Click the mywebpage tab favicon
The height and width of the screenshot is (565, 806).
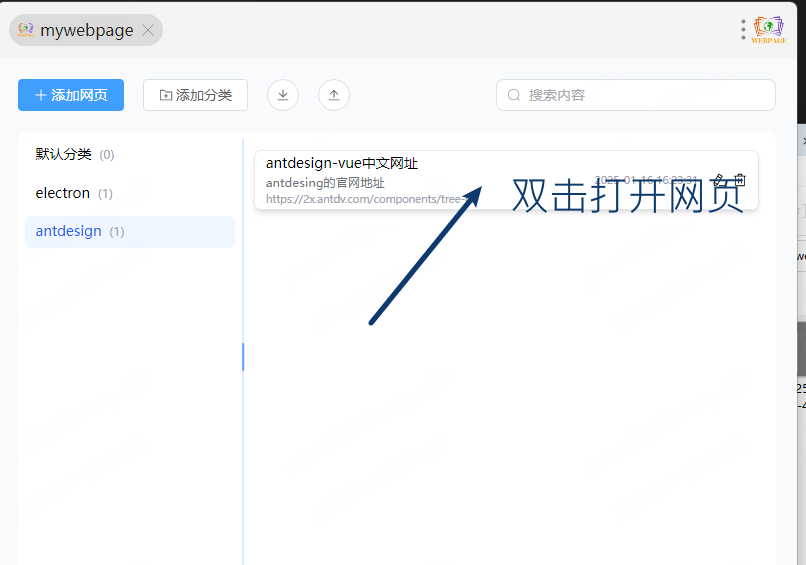coord(26,30)
